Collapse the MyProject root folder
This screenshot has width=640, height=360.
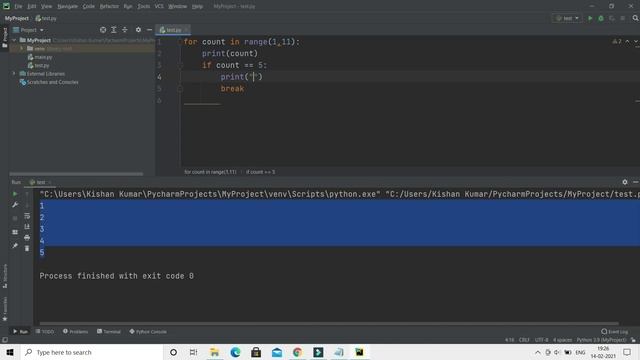[14, 40]
